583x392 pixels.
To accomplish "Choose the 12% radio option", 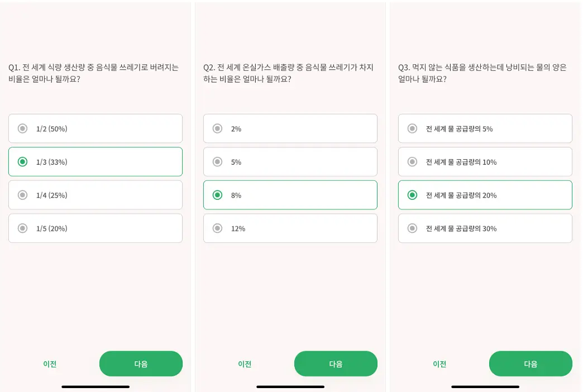I will [290, 228].
